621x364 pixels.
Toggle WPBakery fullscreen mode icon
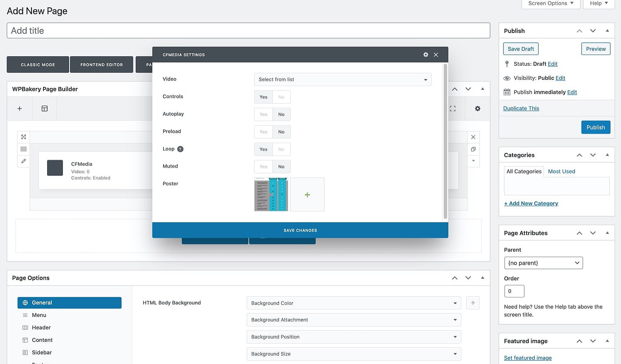point(453,108)
